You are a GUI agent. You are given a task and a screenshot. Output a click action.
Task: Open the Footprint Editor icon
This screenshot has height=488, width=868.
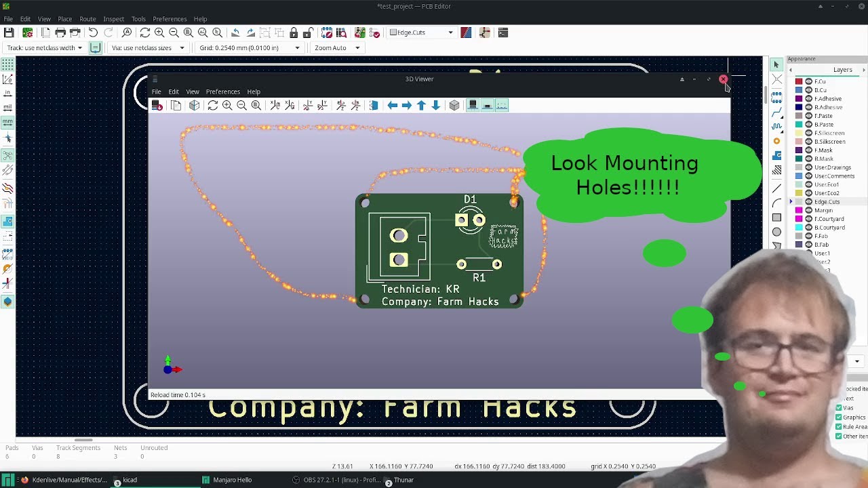point(327,33)
